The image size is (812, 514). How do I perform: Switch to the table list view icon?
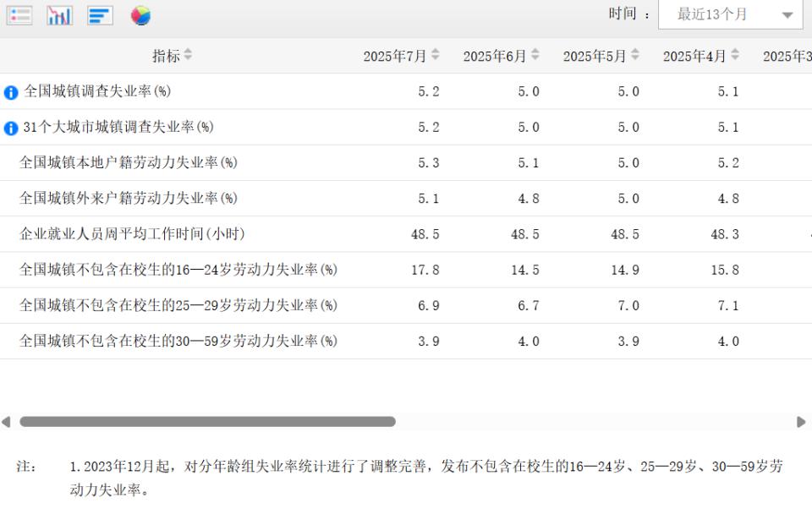point(19,15)
